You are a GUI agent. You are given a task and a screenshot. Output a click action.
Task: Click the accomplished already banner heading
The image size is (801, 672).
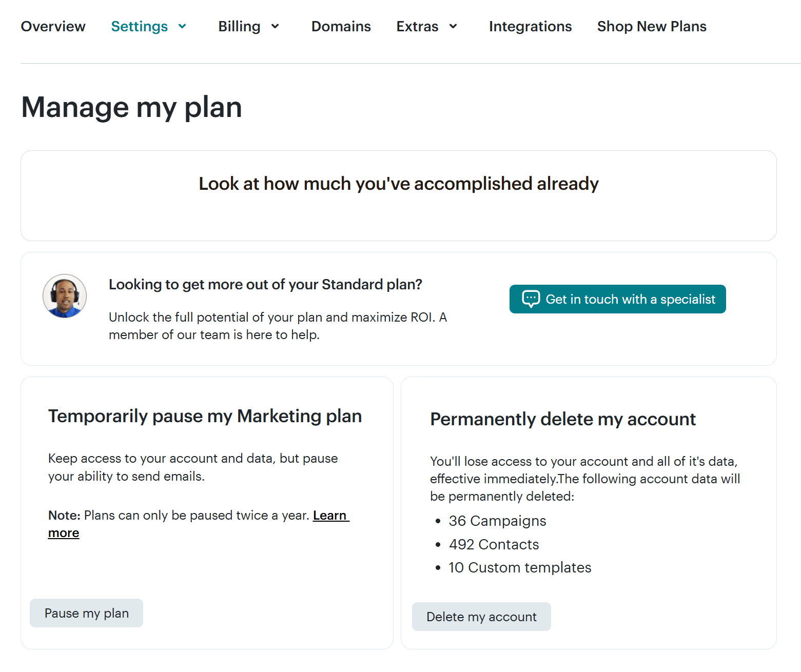click(x=399, y=184)
